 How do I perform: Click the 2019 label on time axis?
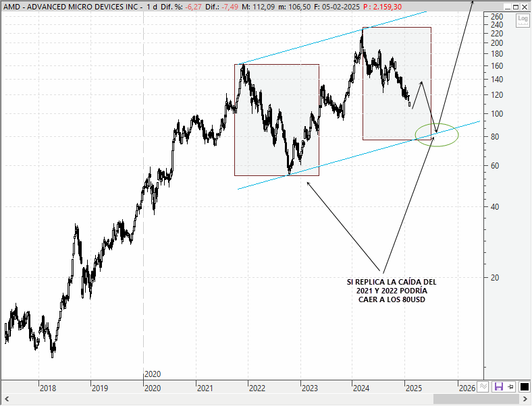click(100, 388)
